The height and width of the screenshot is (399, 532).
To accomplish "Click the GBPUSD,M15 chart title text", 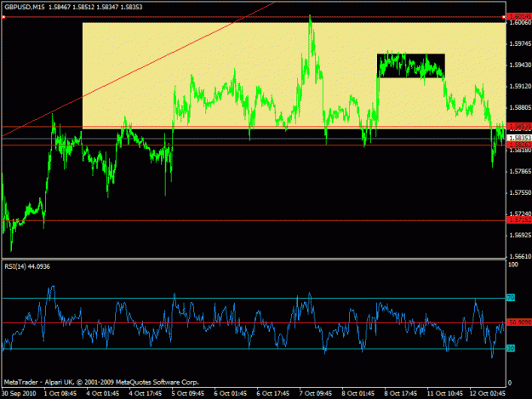I will 25,7.
